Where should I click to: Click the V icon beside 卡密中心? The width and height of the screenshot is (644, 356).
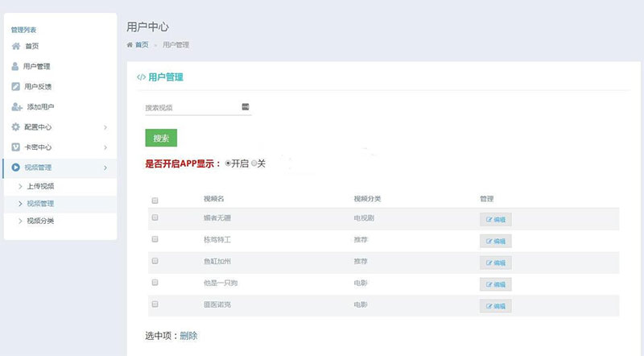tap(15, 147)
